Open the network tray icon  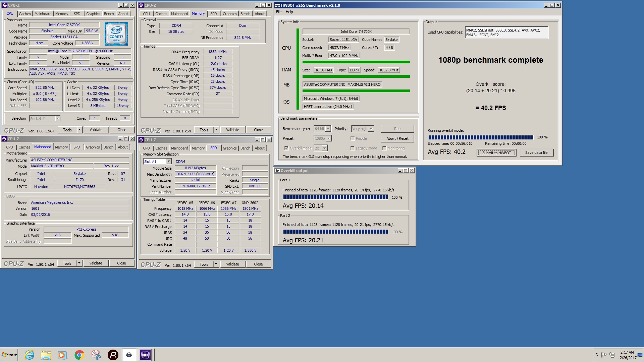click(612, 355)
